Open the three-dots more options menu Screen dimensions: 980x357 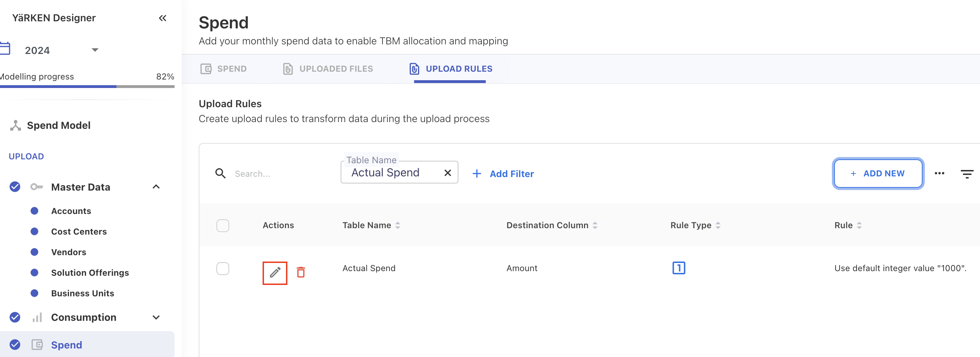(x=939, y=174)
